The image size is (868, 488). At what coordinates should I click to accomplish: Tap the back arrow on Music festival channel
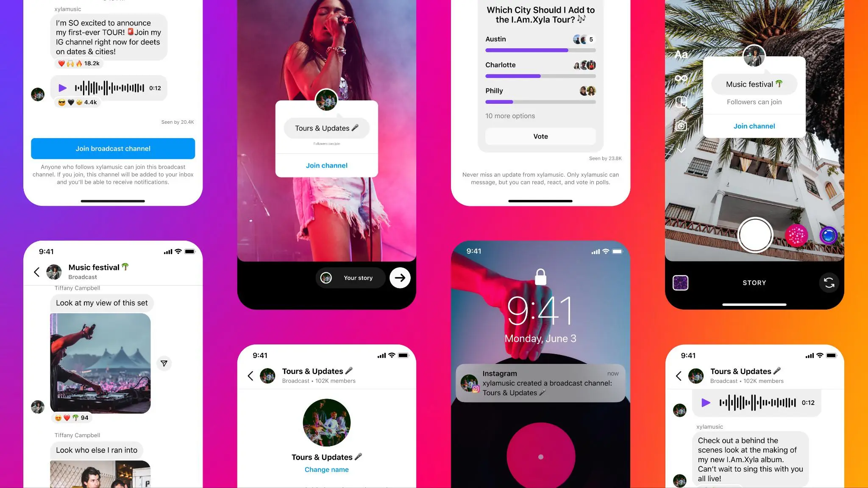pos(38,271)
